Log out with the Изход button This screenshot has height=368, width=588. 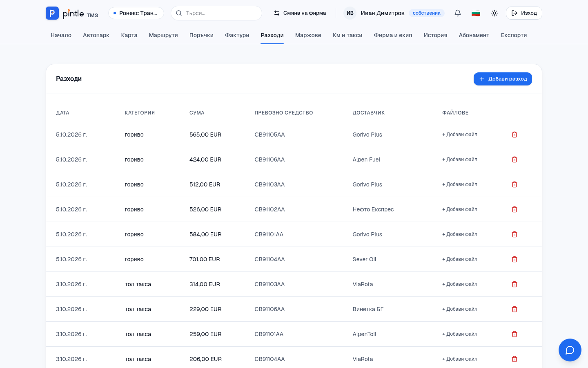(524, 13)
